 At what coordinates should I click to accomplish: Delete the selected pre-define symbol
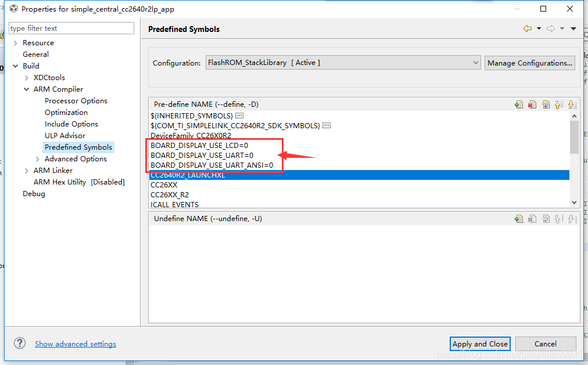coord(532,104)
